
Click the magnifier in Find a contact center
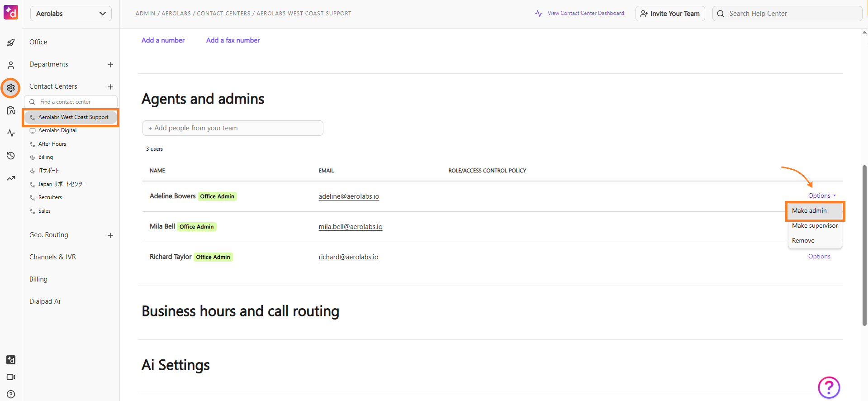coord(32,102)
